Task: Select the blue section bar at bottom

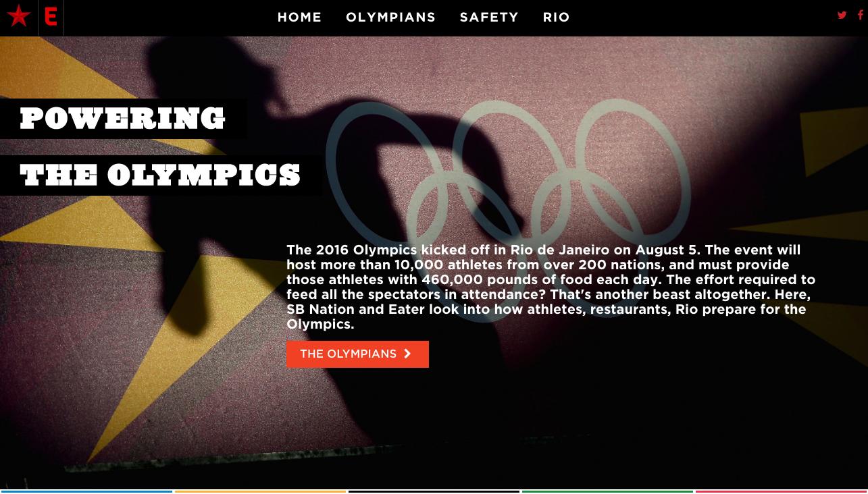Action: click(86, 491)
